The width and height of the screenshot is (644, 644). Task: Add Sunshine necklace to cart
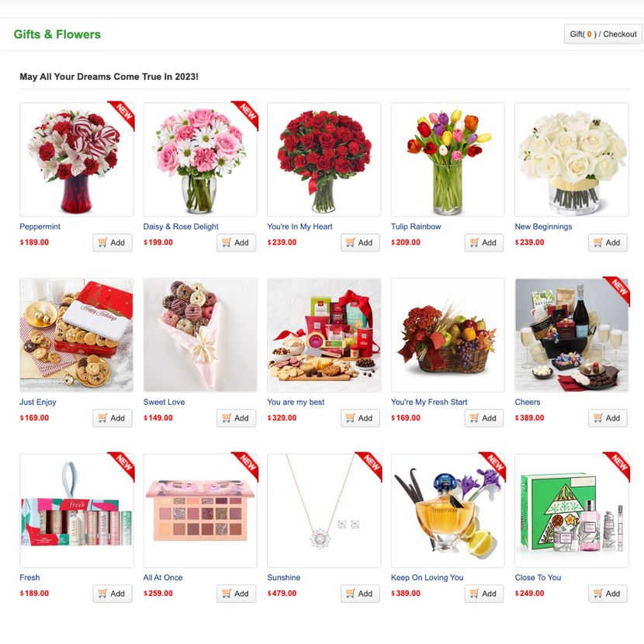[360, 594]
